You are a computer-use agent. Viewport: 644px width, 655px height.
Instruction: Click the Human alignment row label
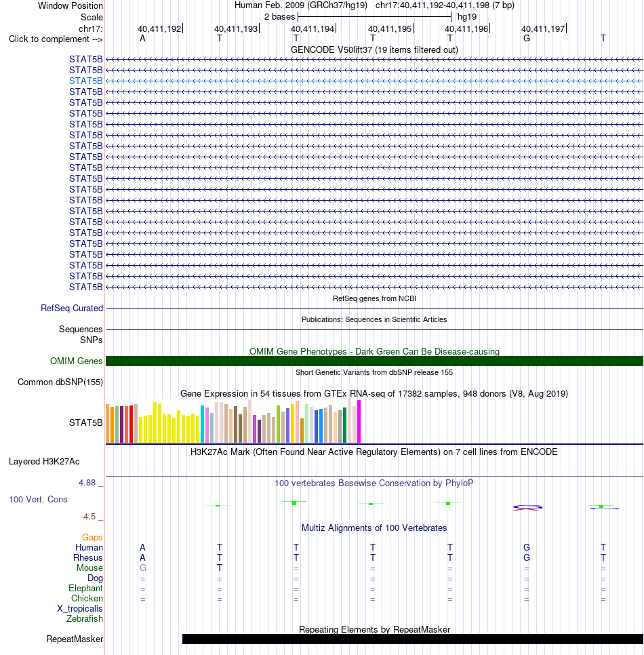click(89, 547)
